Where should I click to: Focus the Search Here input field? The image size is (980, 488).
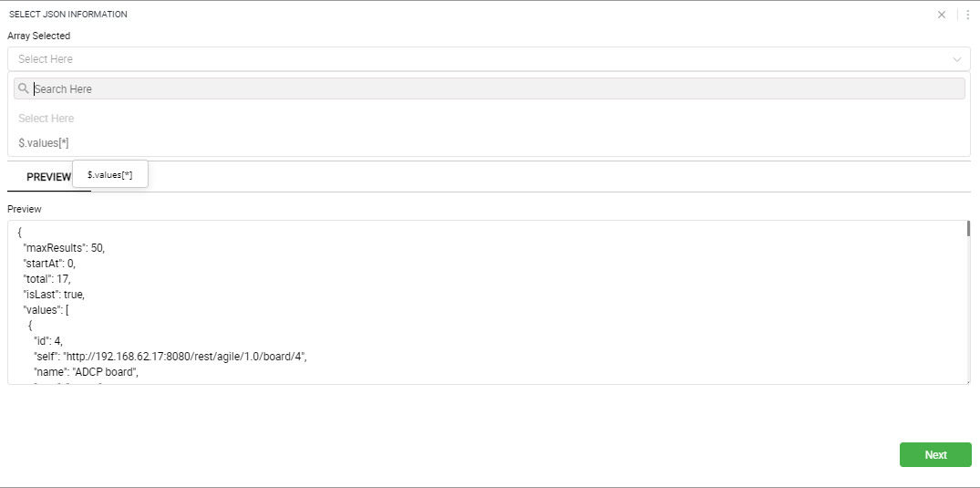click(x=498, y=88)
